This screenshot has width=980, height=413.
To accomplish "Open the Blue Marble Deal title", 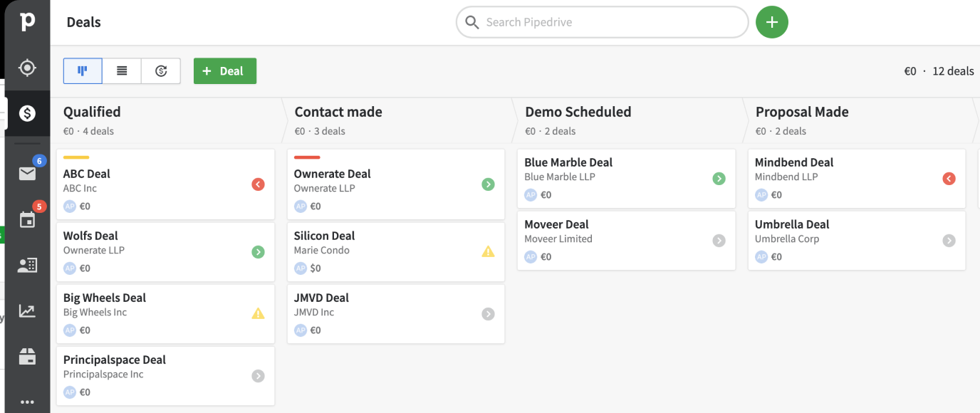I will [568, 162].
